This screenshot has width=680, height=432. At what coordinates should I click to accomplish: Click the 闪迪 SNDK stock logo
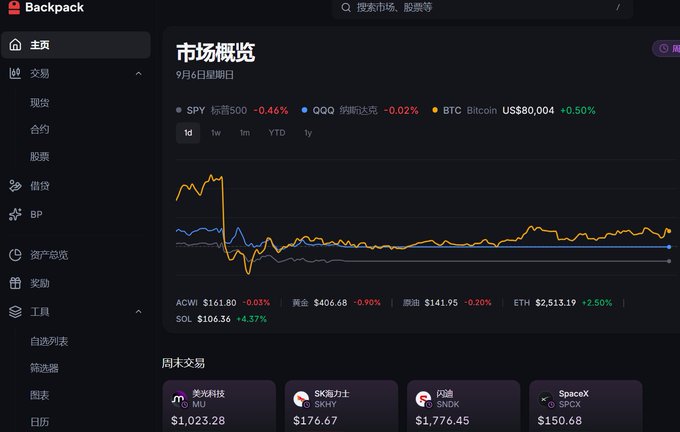click(423, 399)
